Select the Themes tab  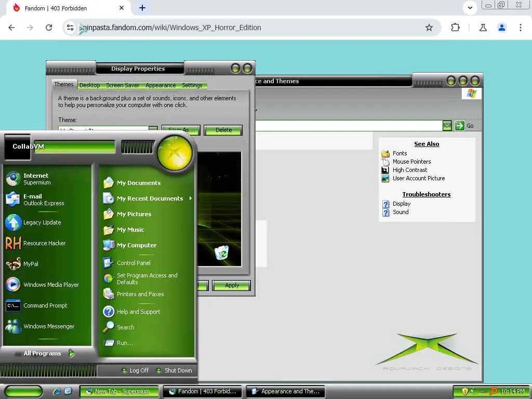(64, 85)
